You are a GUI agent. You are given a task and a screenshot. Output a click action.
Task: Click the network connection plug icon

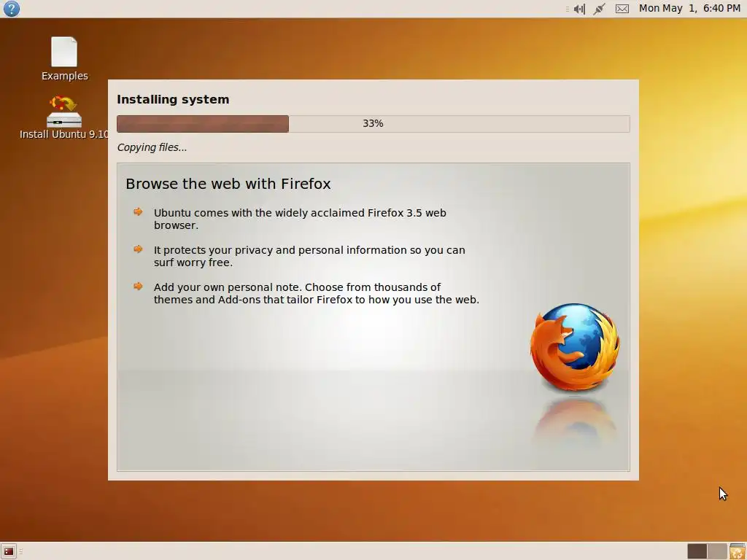[600, 9]
